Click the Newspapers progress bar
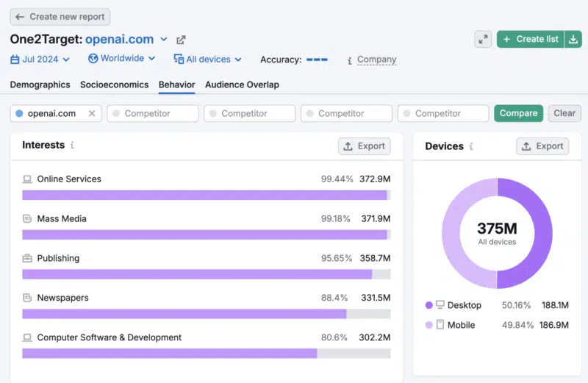 tap(207, 314)
